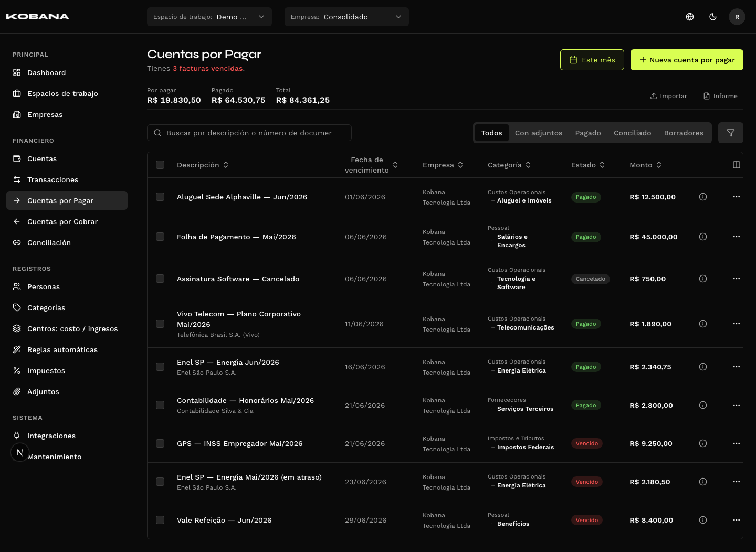Click Importar button

(x=668, y=96)
